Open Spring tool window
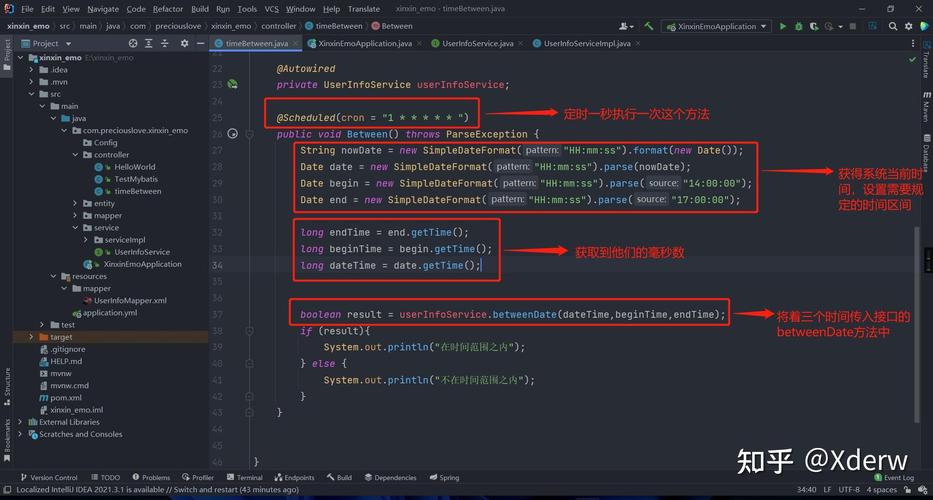Screen dimensions: 933x500 (444, 477)
